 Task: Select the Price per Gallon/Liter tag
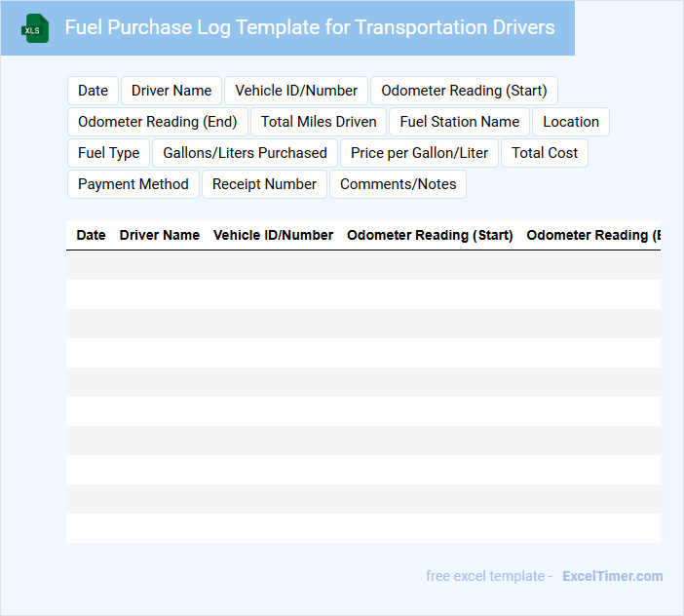pyautogui.click(x=419, y=153)
